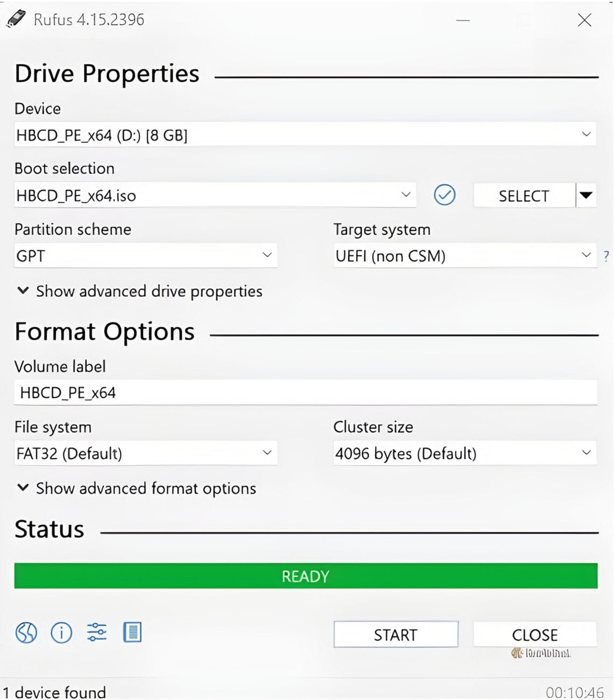This screenshot has width=614, height=700.
Task: Open the language selection globe icon
Action: click(x=26, y=632)
